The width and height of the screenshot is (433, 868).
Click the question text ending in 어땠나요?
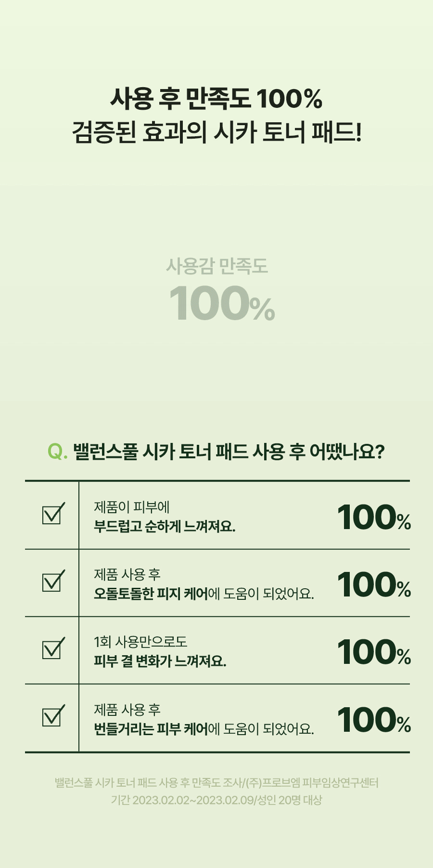[229, 452]
